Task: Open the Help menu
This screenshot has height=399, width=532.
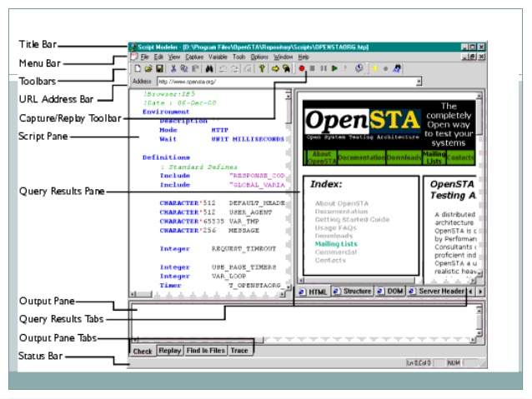Action: [x=304, y=57]
